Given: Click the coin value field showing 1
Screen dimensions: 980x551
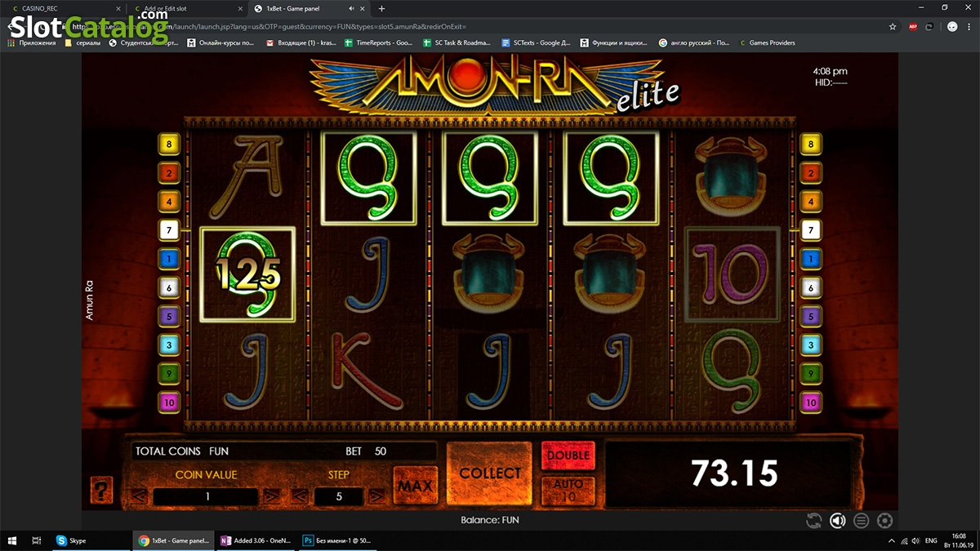Looking at the screenshot, I should point(207,496).
